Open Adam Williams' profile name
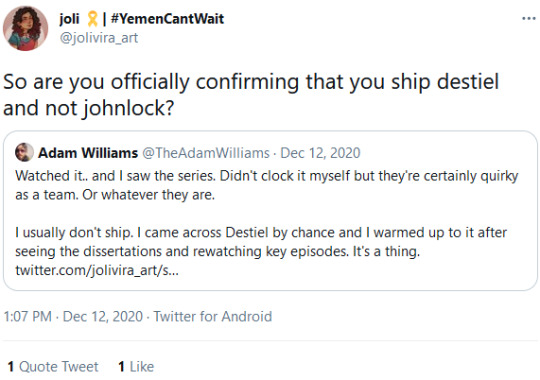540x380 pixels. (88, 153)
